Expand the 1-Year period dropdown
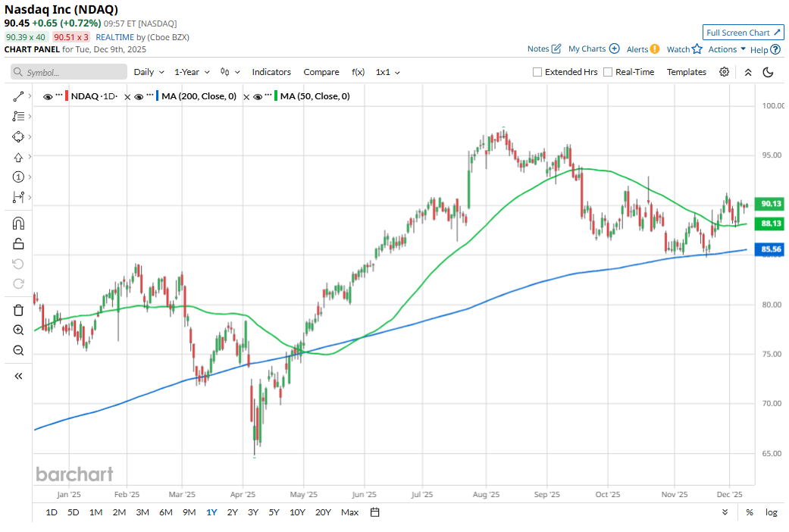 click(x=192, y=72)
